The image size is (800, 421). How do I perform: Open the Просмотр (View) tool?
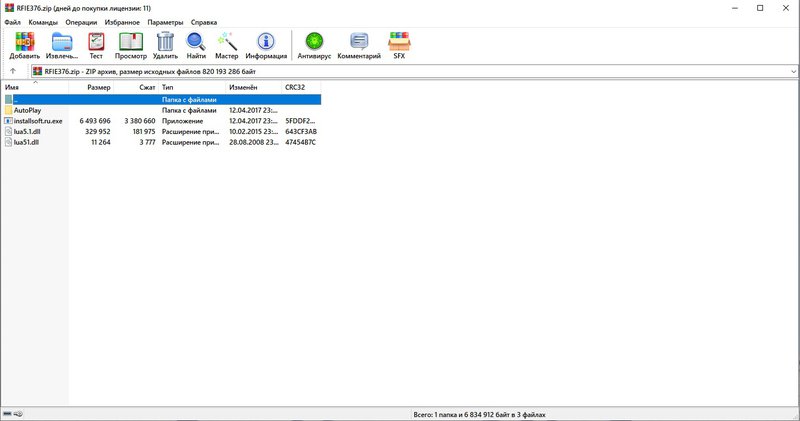(x=131, y=41)
